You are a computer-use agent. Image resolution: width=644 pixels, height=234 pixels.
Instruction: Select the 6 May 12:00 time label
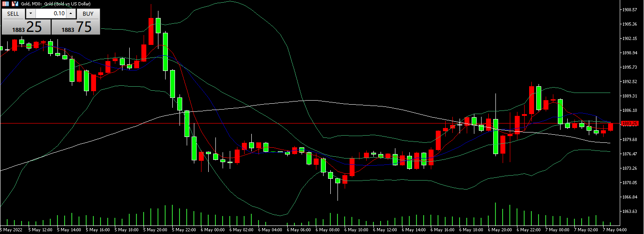coord(386,230)
